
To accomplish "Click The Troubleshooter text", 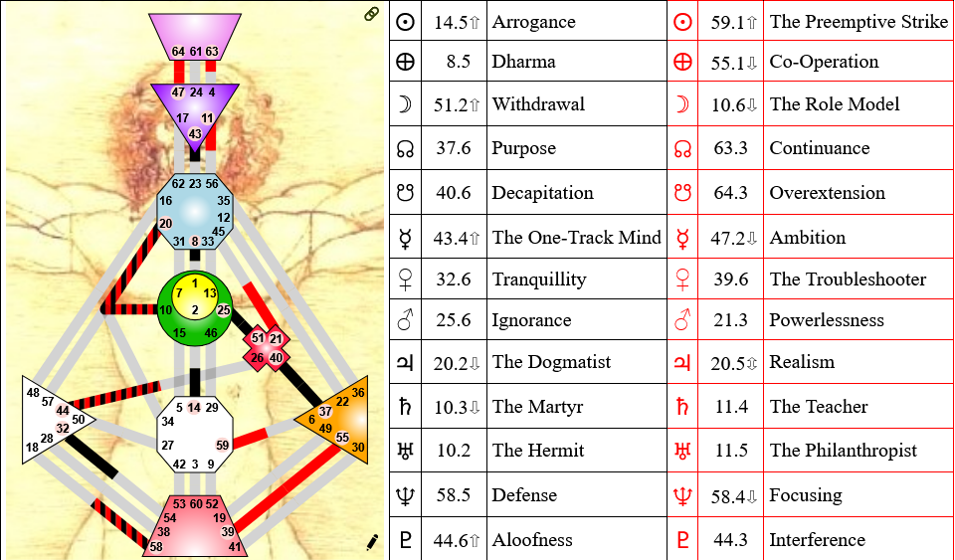I will pyautogui.click(x=848, y=280).
